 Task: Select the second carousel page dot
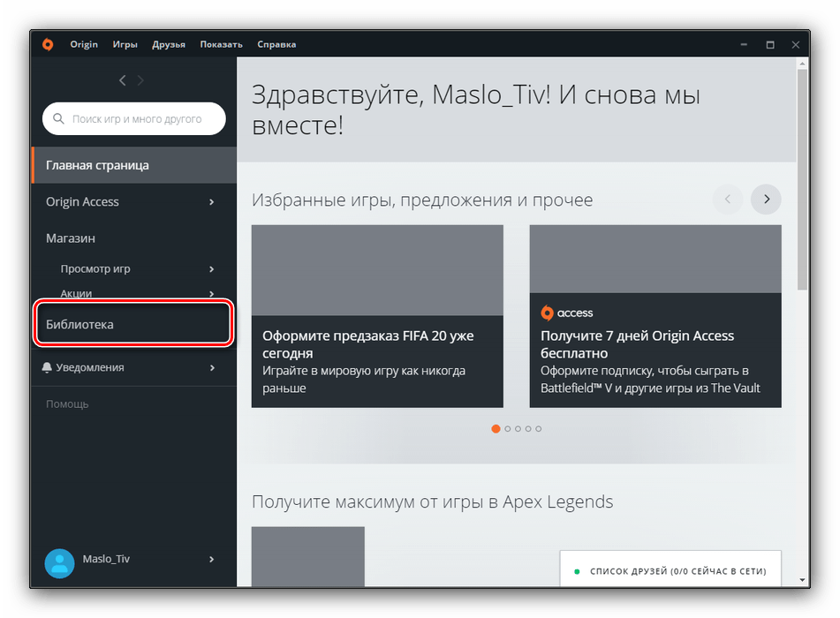point(507,429)
